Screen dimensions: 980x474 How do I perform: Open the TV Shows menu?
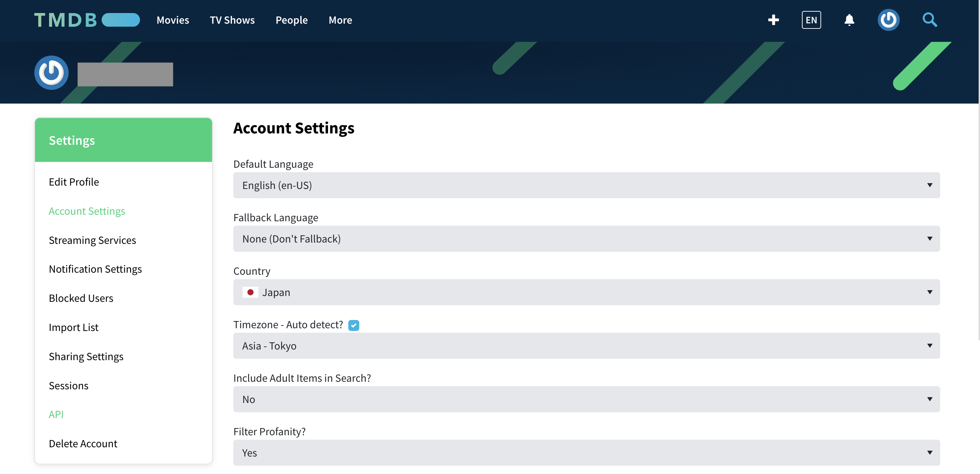(x=232, y=20)
